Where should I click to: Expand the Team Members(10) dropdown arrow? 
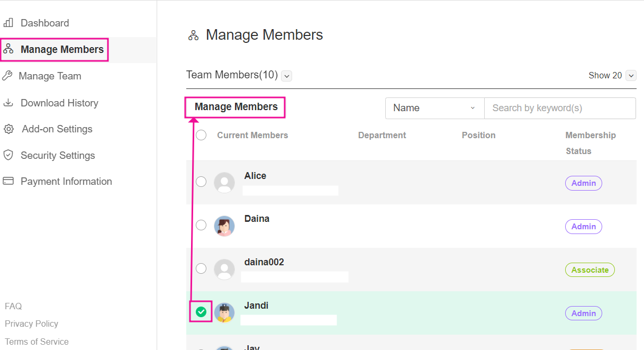point(287,76)
